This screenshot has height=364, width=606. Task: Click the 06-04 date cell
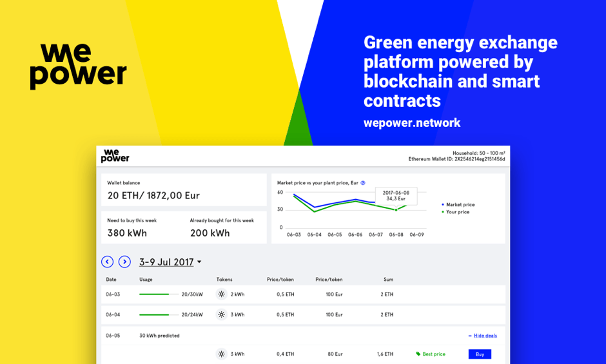113,314
